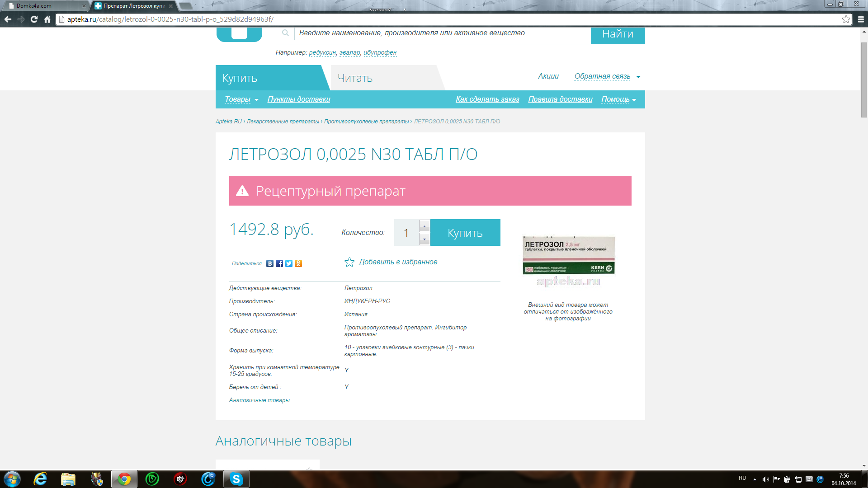
Task: Share via the Twitter icon
Action: click(x=289, y=263)
